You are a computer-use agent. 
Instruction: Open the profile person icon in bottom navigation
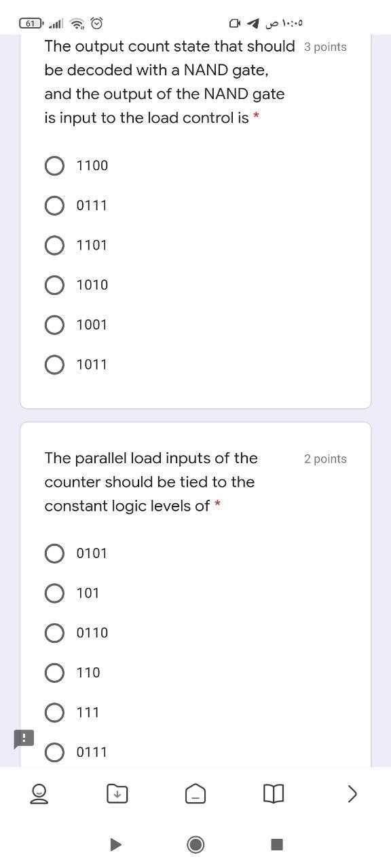click(x=39, y=793)
